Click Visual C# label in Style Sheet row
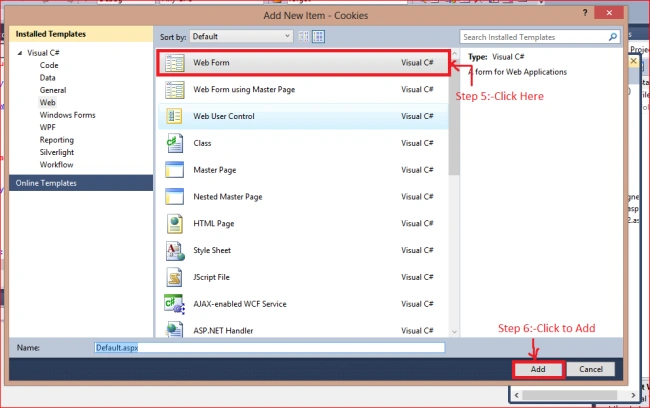The width and height of the screenshot is (650, 408). tap(417, 250)
